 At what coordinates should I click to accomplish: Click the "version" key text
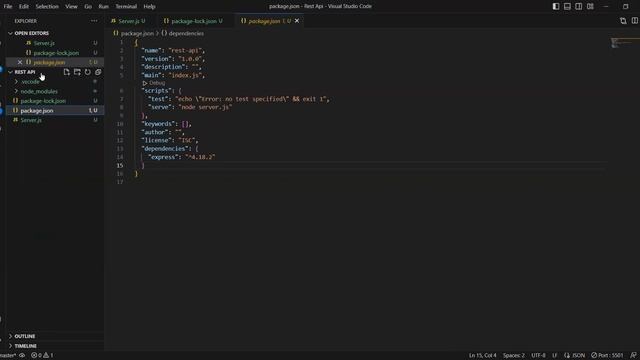[156, 59]
